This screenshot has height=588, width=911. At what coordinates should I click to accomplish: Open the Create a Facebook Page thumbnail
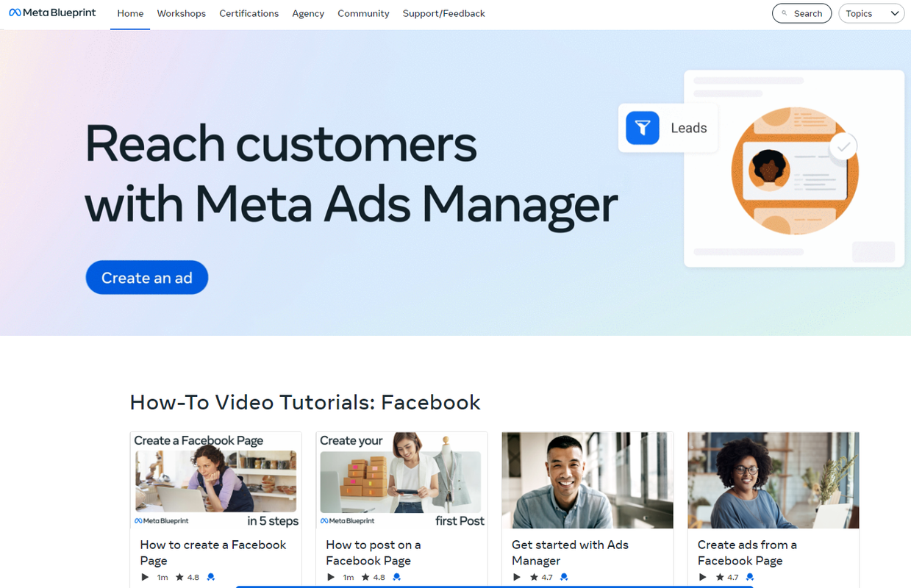pos(216,481)
